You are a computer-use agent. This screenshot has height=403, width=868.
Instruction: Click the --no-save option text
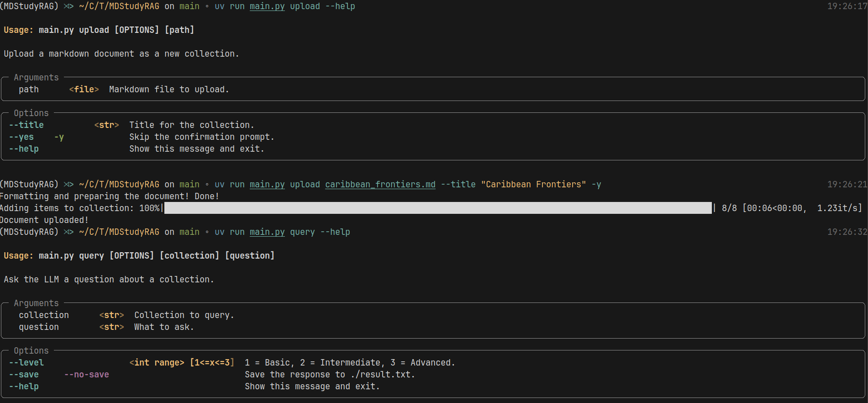(87, 374)
